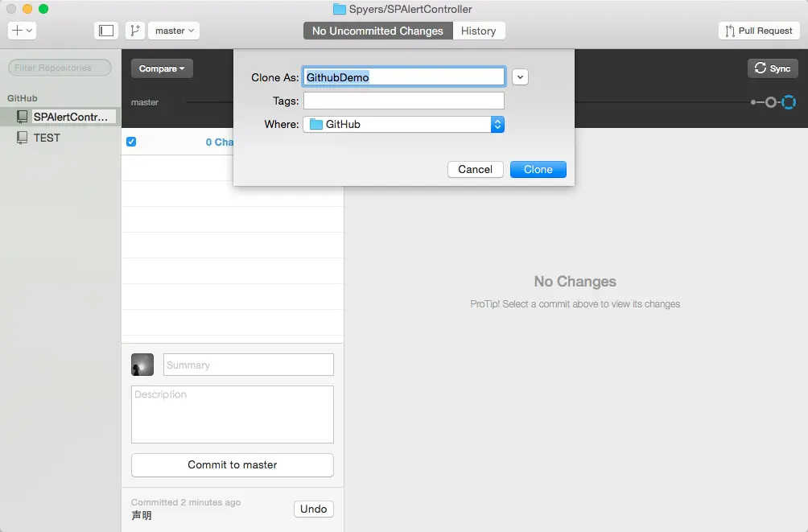Click the commit Summary field
The image size is (808, 532).
click(x=249, y=365)
